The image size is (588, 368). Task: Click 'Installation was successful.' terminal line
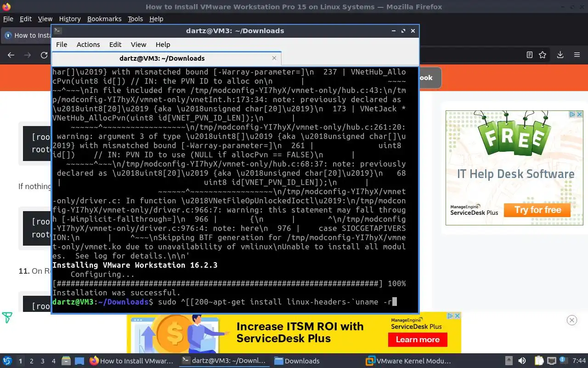click(x=116, y=293)
